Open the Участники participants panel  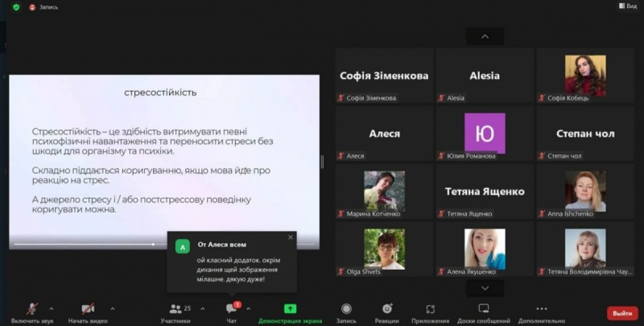(175, 312)
